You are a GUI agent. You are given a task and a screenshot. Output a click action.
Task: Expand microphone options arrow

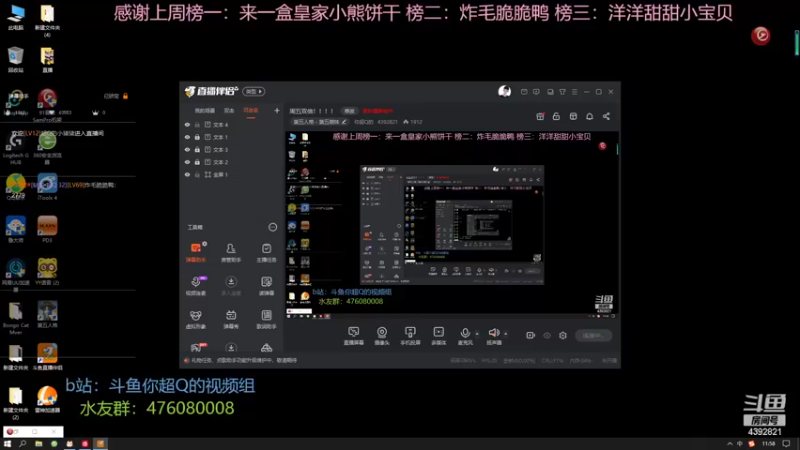point(477,334)
